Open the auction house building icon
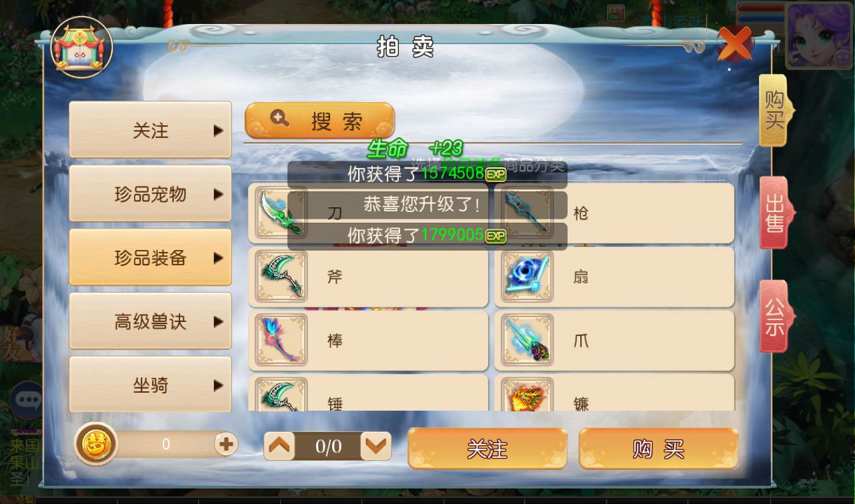Screen dimensions: 855x504 coord(81,47)
